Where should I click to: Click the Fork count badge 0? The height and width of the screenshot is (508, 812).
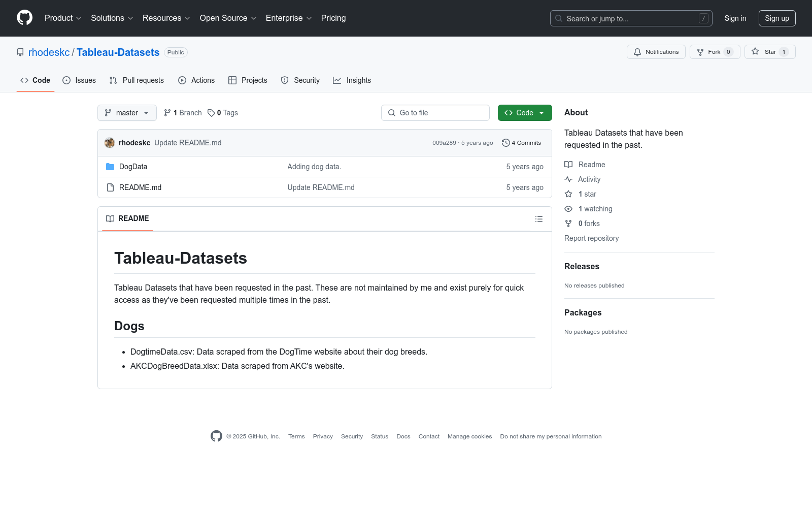728,52
